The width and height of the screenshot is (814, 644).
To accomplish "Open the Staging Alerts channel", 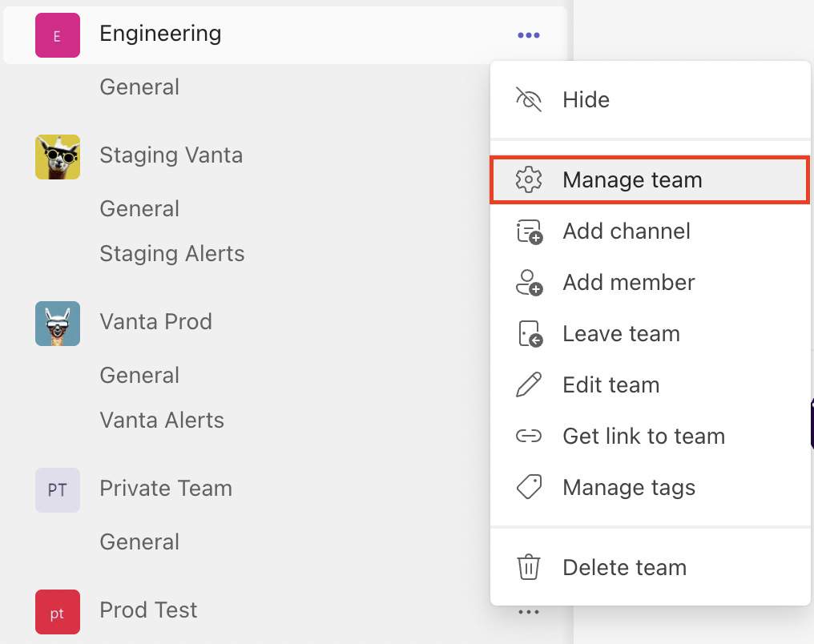I will 171,254.
